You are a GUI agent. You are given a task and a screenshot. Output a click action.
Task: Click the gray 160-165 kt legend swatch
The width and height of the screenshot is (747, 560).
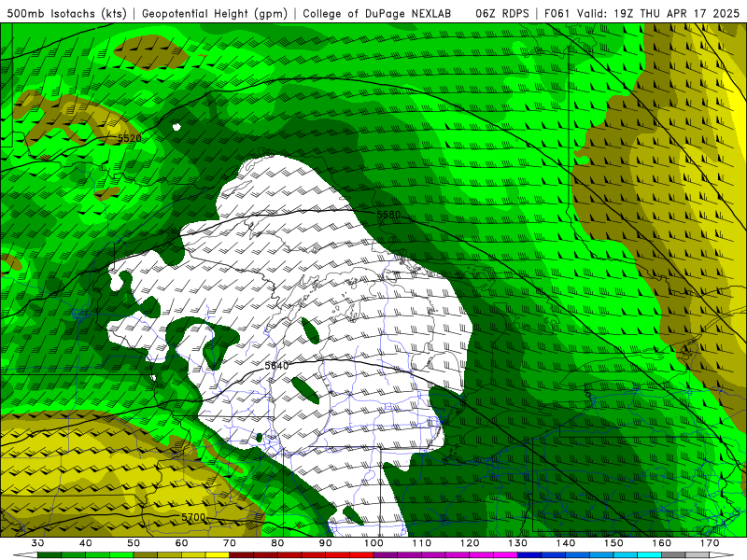point(673,555)
